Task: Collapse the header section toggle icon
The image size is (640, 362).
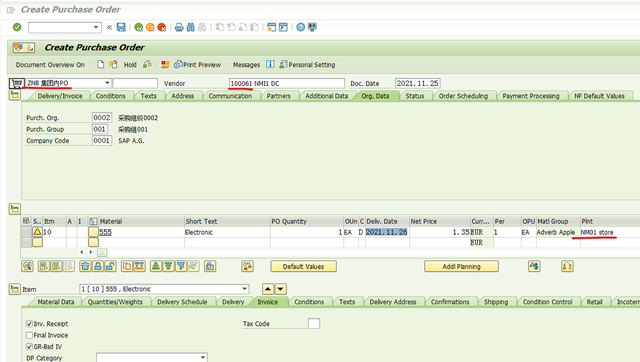Action: 15,95
